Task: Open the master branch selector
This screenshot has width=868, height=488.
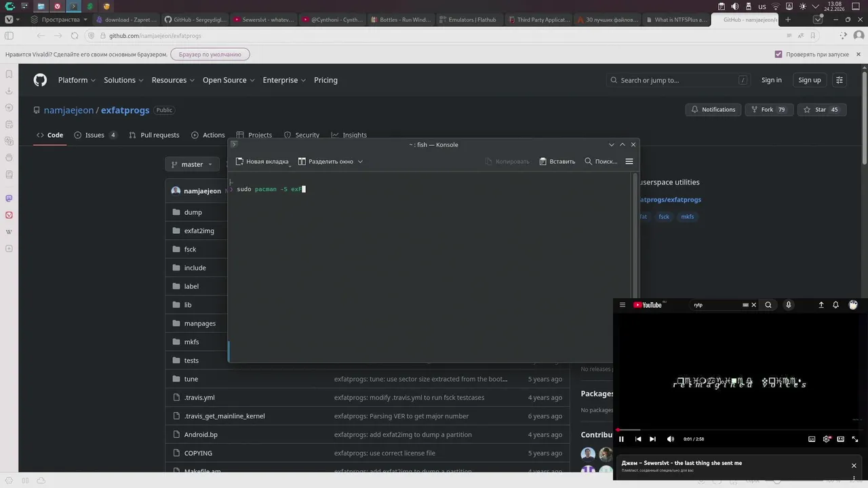Action: tap(192, 164)
